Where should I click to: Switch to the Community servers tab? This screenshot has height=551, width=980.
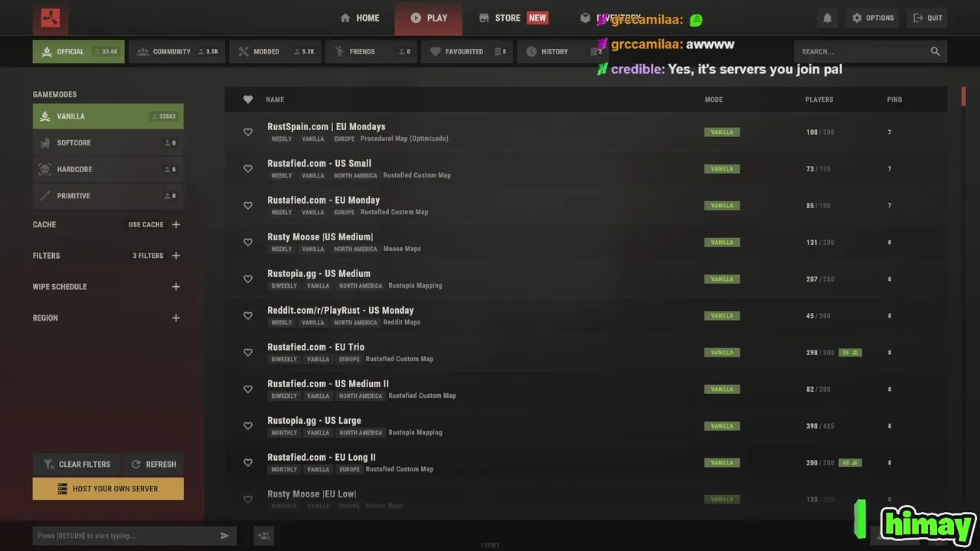pos(177,51)
